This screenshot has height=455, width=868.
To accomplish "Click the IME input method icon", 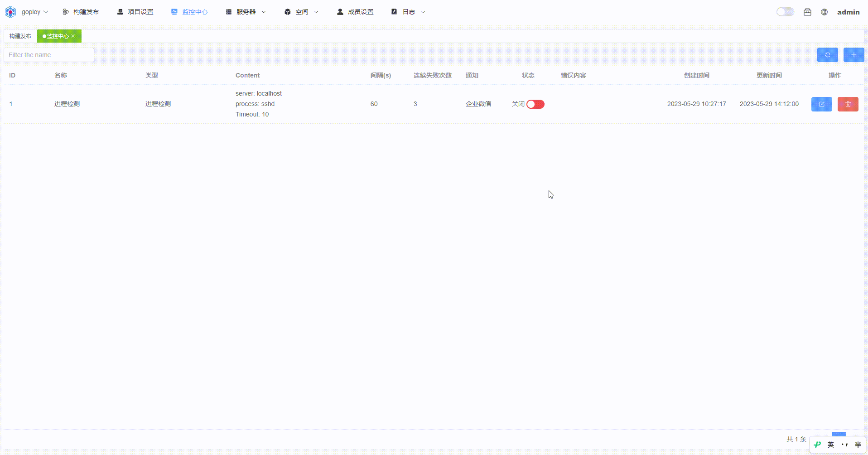I will [817, 445].
